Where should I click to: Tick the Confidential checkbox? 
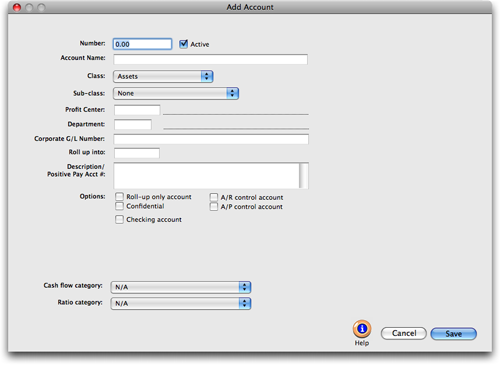(x=119, y=206)
